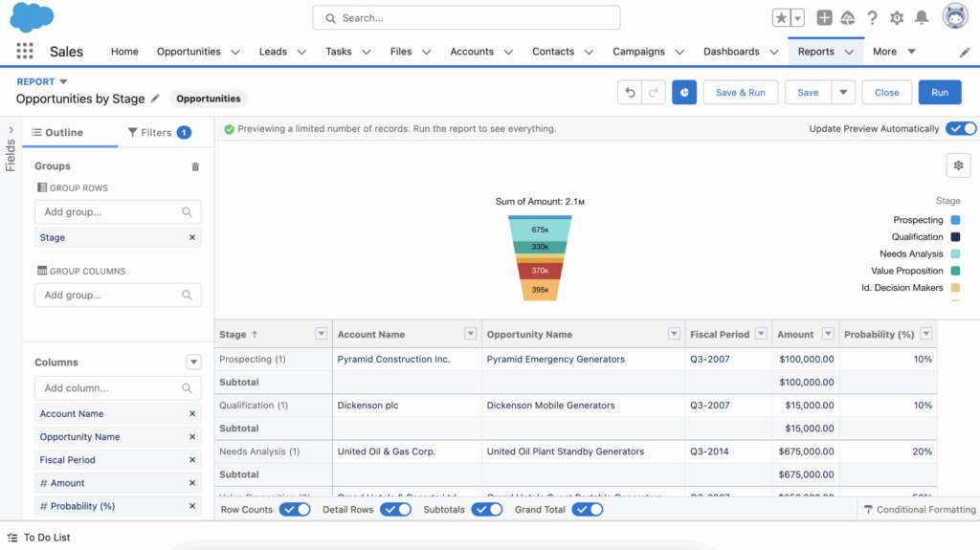Viewport: 980px width, 550px height.
Task: Open Amount column header dropdown
Action: pyautogui.click(x=828, y=334)
